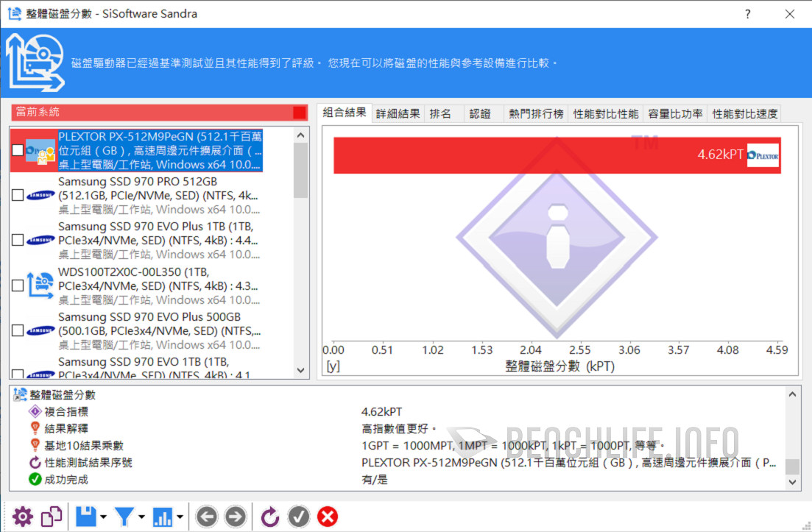The height and width of the screenshot is (532, 812).
Task: Open the settings gear in bottom toolbar
Action: (22, 517)
